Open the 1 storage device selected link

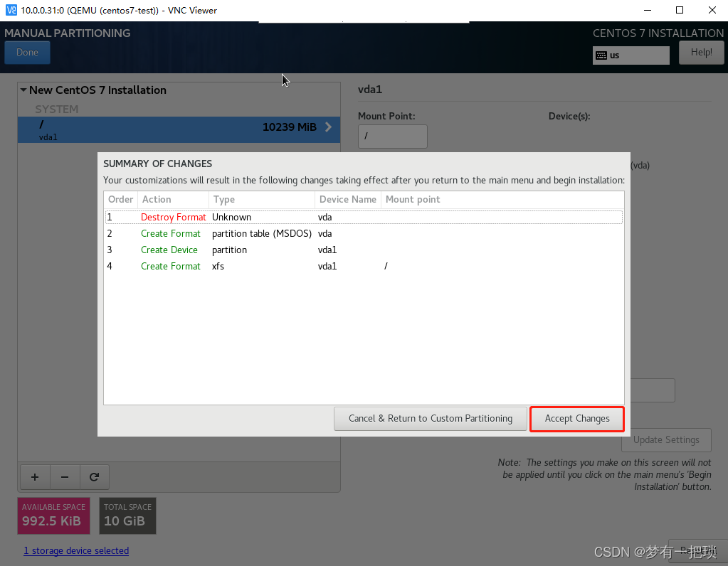pos(76,550)
